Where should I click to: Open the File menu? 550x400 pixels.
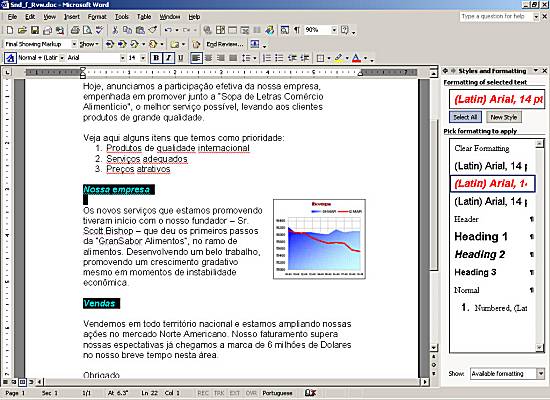12,16
